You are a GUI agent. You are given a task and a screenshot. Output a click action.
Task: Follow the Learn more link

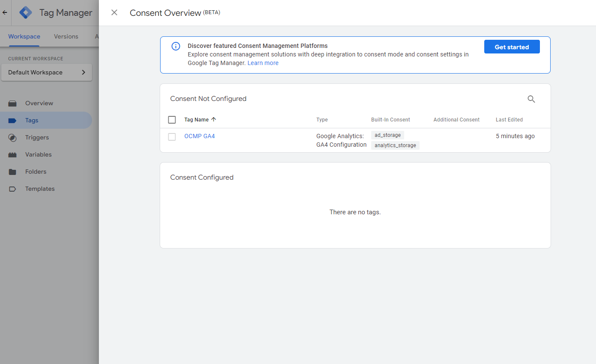pyautogui.click(x=263, y=63)
